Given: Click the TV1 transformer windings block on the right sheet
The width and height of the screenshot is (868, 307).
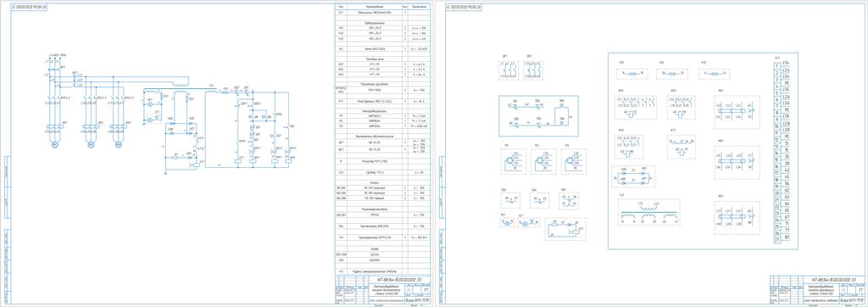Looking at the screenshot, I should coord(648,212).
